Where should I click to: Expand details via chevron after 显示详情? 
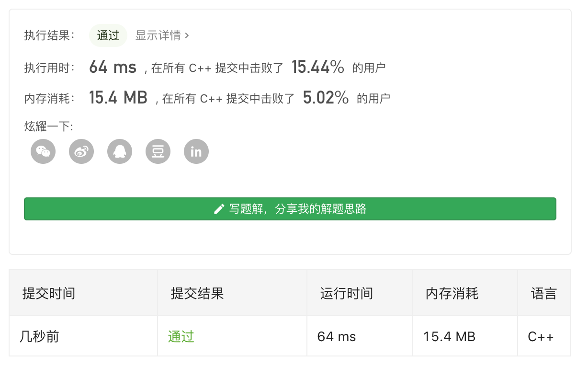[x=187, y=35]
